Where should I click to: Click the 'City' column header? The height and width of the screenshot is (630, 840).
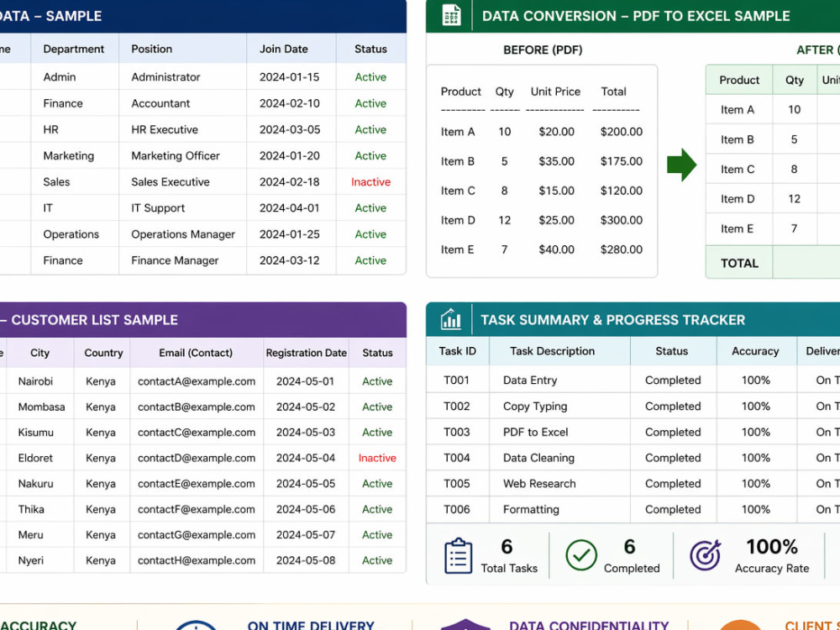(39, 353)
